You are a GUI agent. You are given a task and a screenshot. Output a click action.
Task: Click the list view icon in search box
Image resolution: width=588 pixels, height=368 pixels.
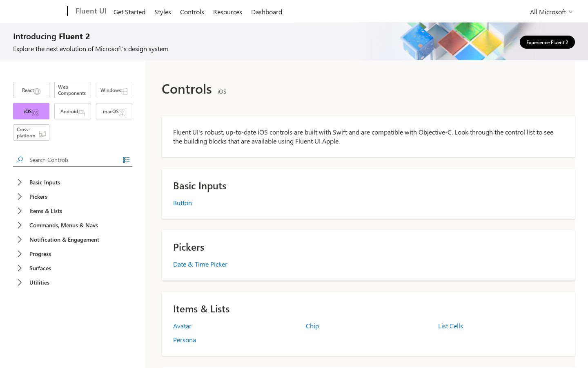pyautogui.click(x=126, y=160)
